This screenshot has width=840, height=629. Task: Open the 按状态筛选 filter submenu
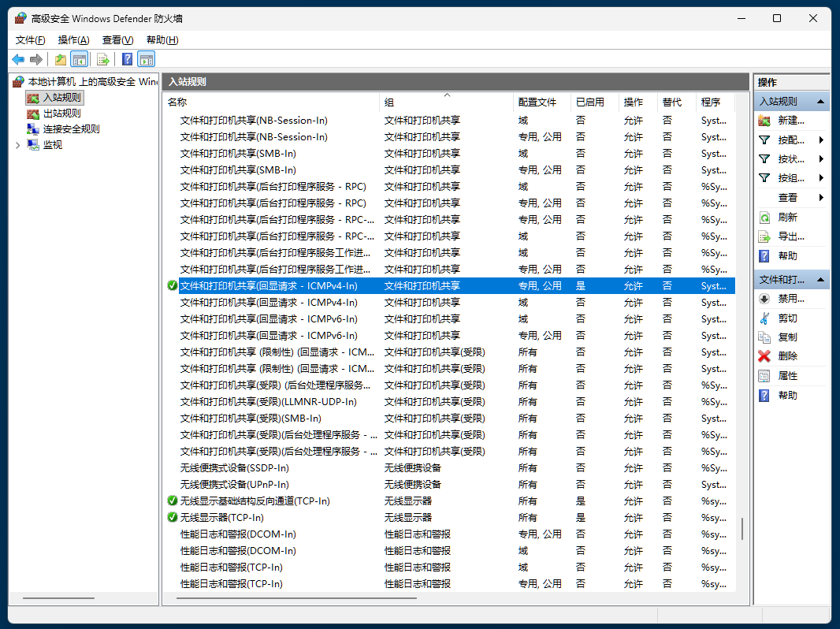(x=790, y=159)
